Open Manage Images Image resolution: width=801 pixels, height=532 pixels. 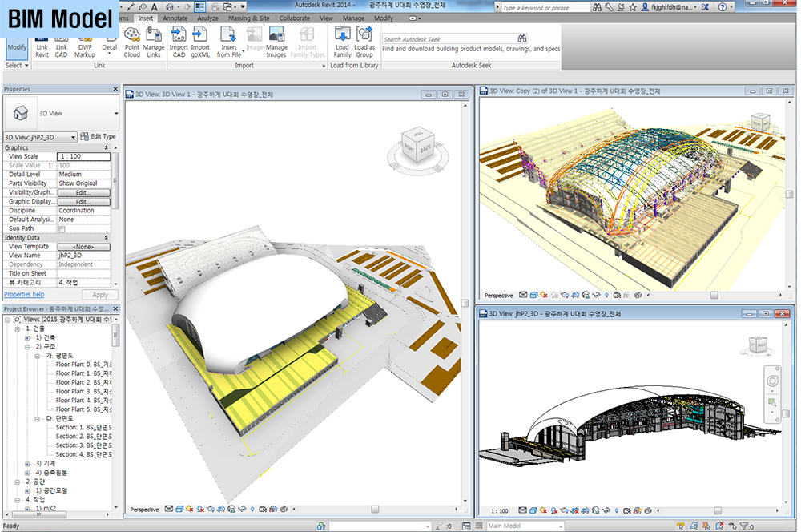tap(276, 42)
